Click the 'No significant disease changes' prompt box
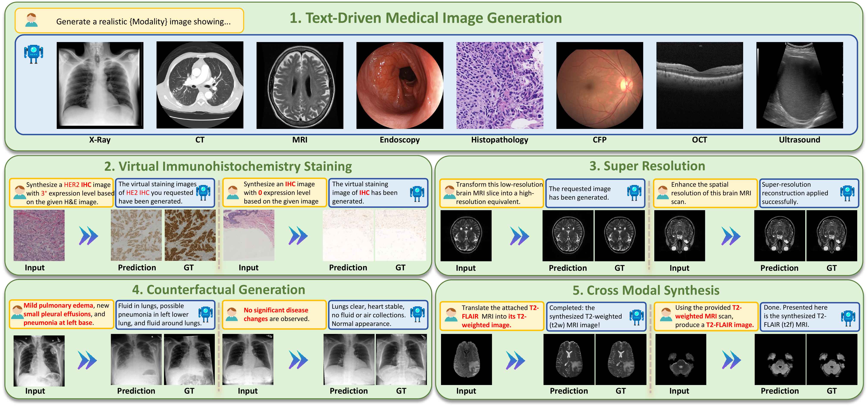The height and width of the screenshot is (407, 868). click(x=274, y=314)
